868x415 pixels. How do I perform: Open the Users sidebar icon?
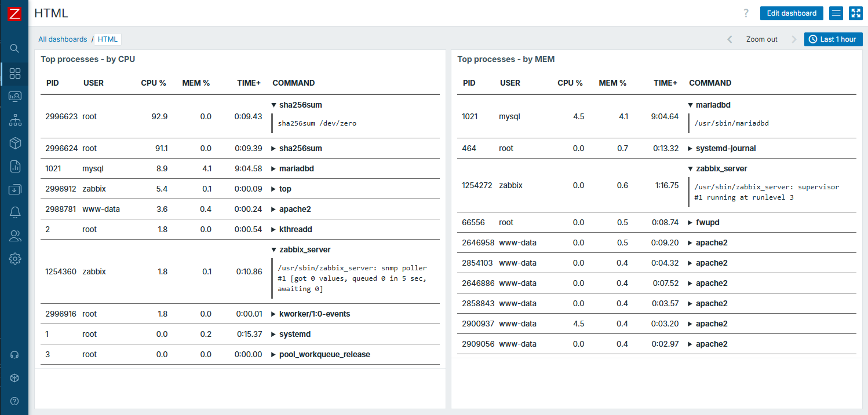(x=15, y=236)
